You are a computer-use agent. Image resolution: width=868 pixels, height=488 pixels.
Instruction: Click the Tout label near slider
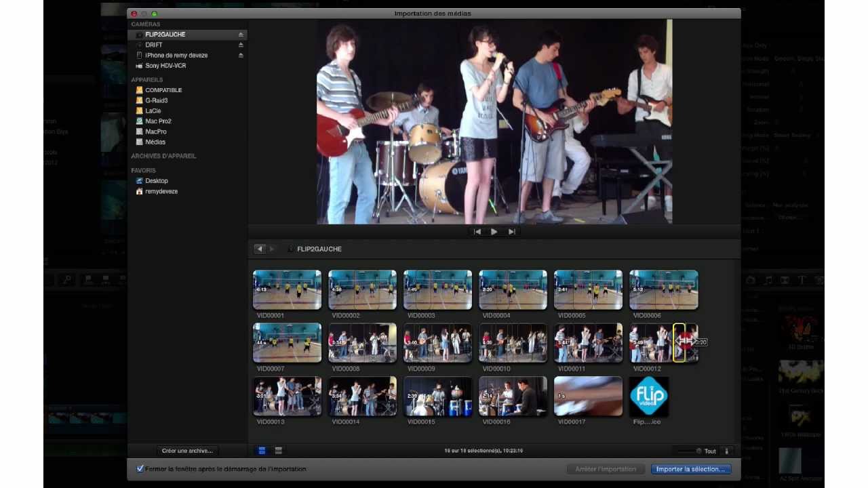pyautogui.click(x=710, y=451)
